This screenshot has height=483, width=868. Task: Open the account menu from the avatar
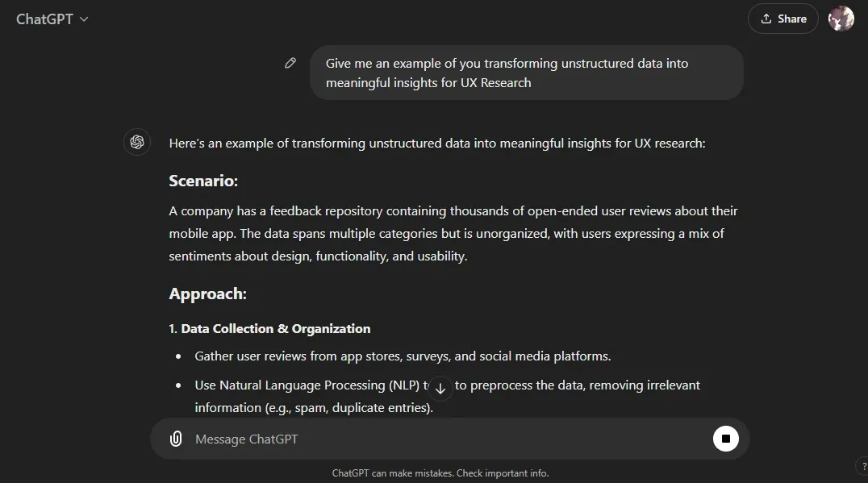coord(841,18)
